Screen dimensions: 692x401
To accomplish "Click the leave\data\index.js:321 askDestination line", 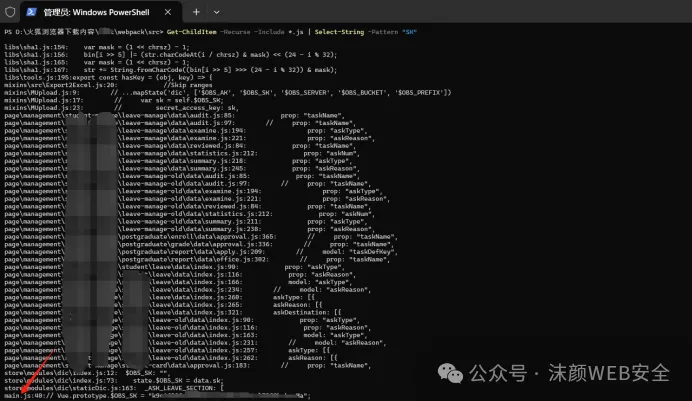I will click(x=173, y=312).
